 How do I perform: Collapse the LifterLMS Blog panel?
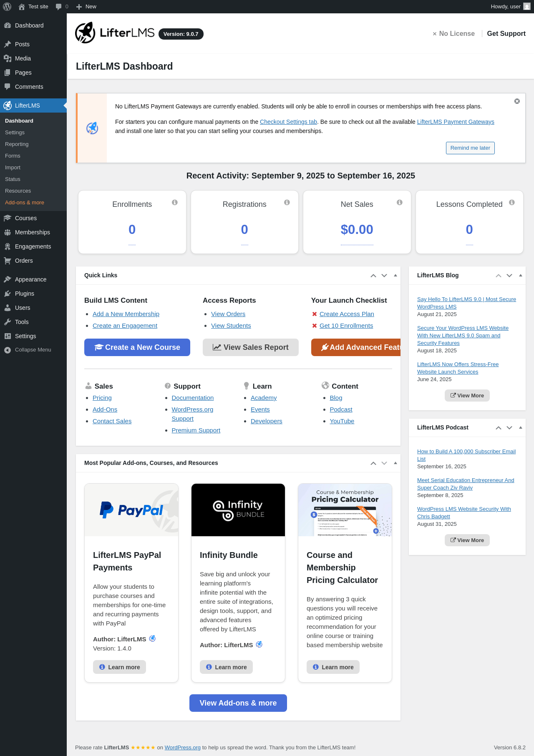521,276
